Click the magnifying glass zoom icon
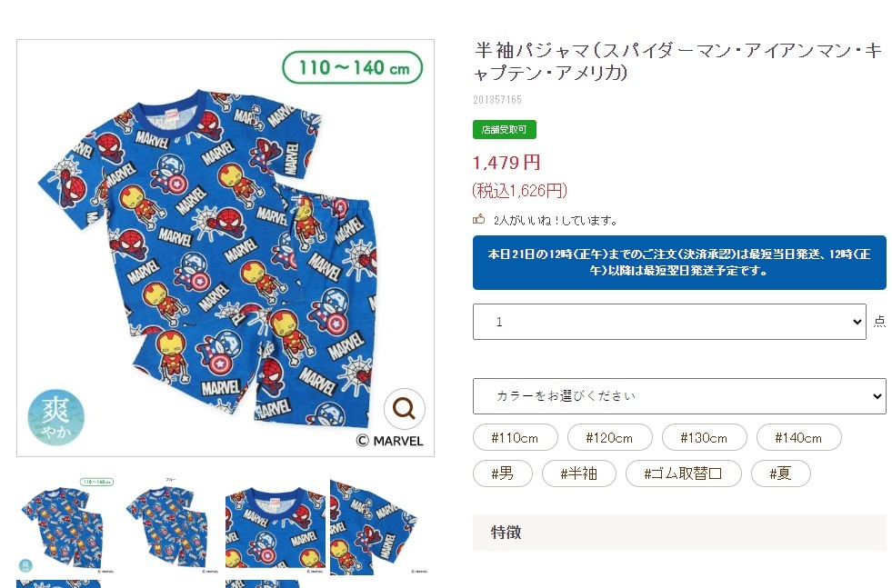This screenshot has width=892, height=588. click(404, 410)
